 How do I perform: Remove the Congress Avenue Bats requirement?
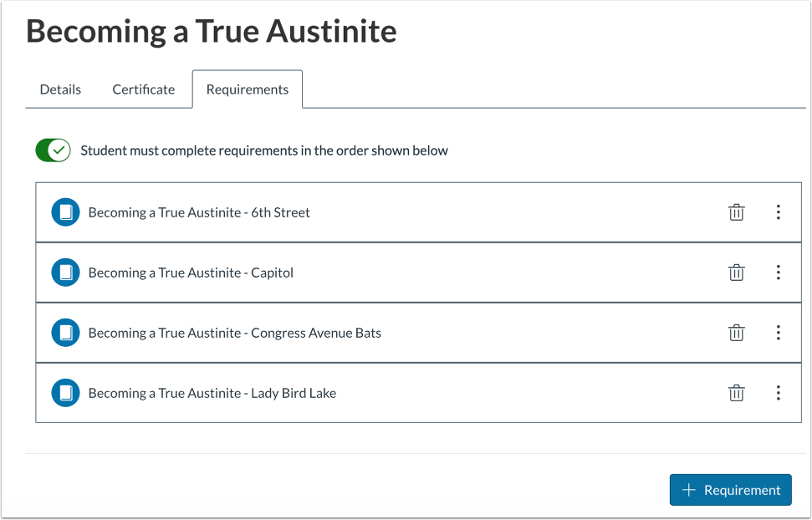736,333
